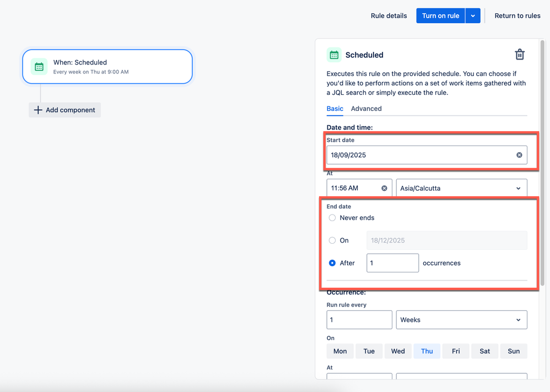Click the calendar icon in When: Scheduled card
This screenshot has height=392, width=550.
tap(39, 67)
